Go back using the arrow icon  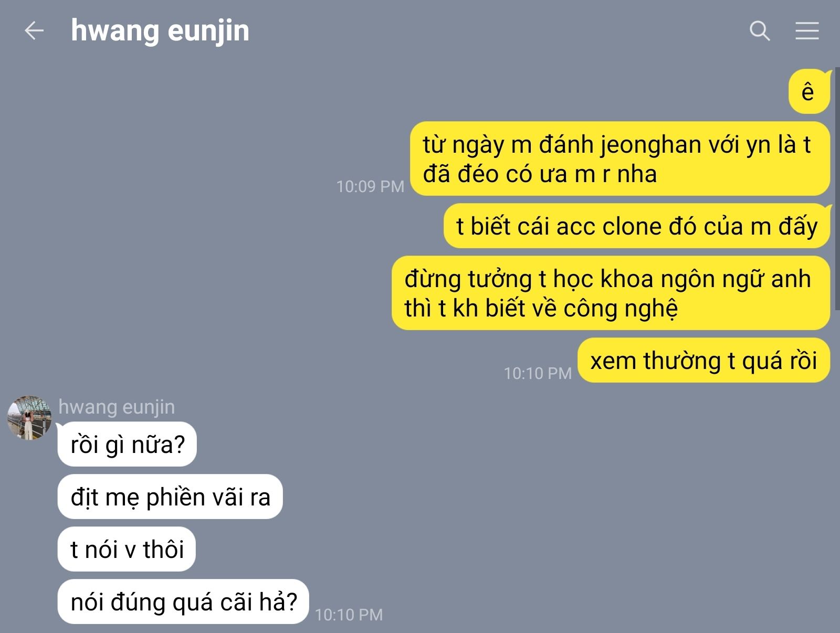[x=34, y=30]
